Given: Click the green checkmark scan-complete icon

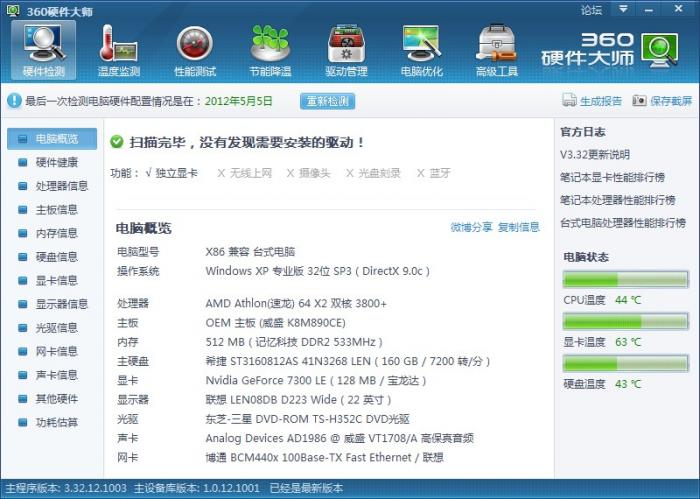Looking at the screenshot, I should (117, 142).
